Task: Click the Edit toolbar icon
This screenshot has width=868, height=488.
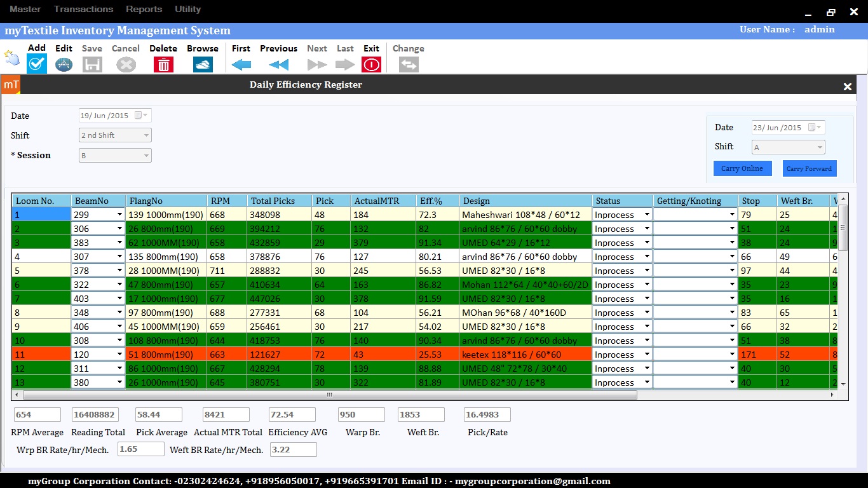Action: tap(64, 64)
